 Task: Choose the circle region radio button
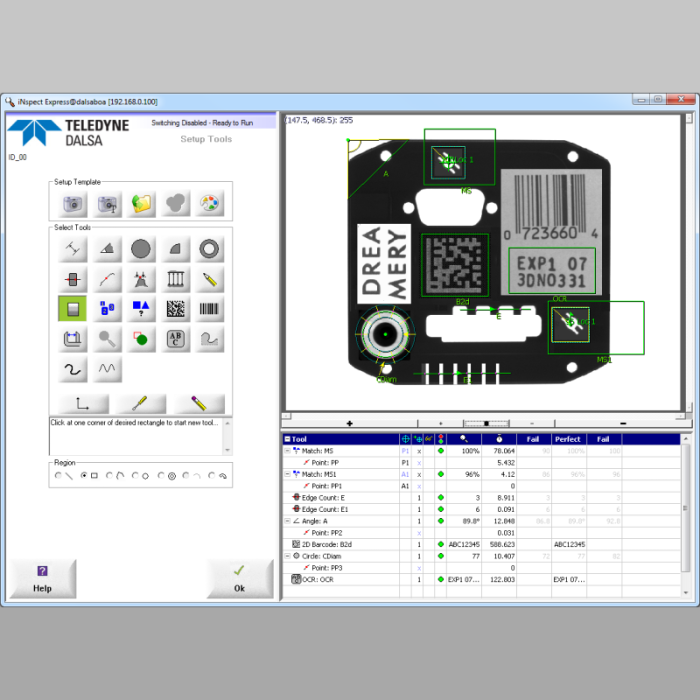pyautogui.click(x=135, y=475)
